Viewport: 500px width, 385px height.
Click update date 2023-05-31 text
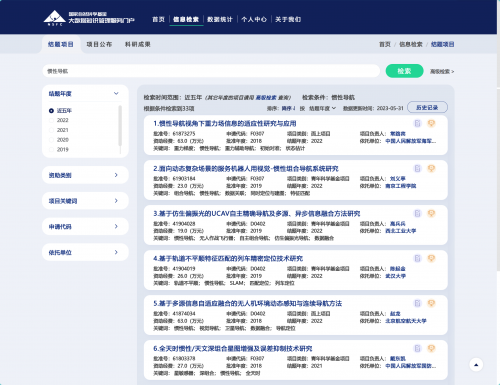390,108
